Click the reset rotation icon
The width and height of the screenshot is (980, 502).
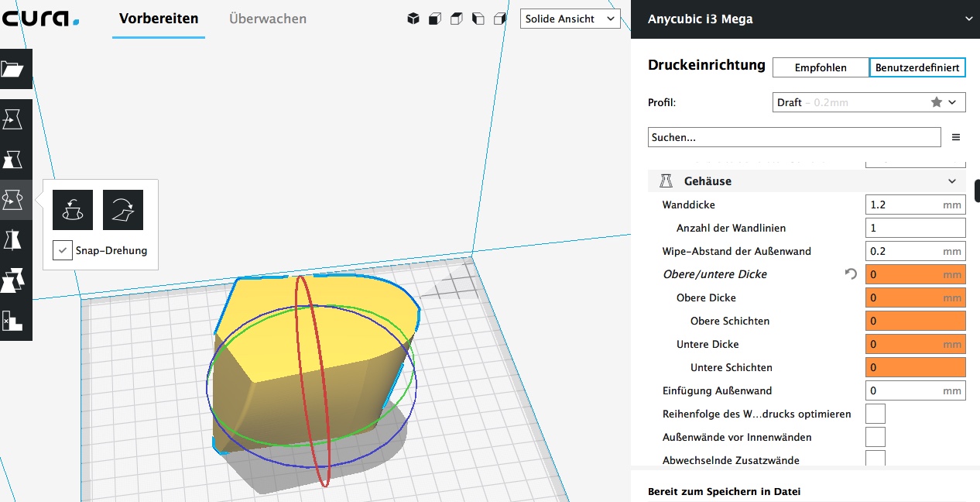[73, 210]
